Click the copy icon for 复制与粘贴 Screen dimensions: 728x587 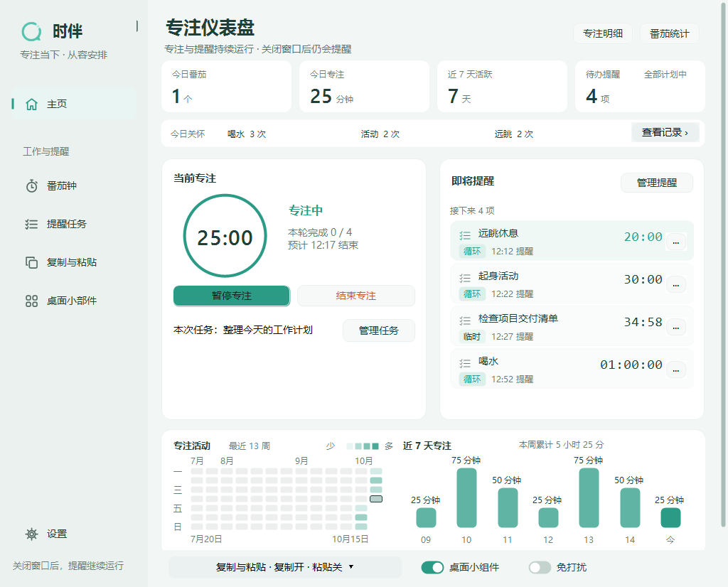click(31, 263)
